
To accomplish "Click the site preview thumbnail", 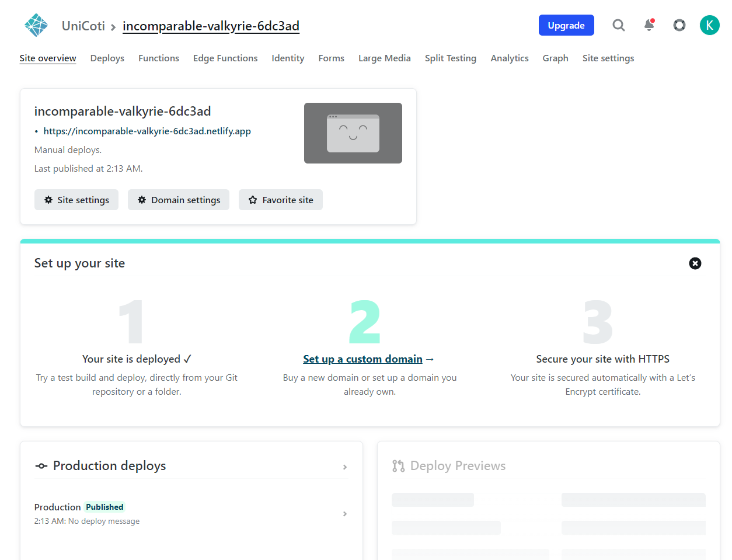I will point(353,133).
